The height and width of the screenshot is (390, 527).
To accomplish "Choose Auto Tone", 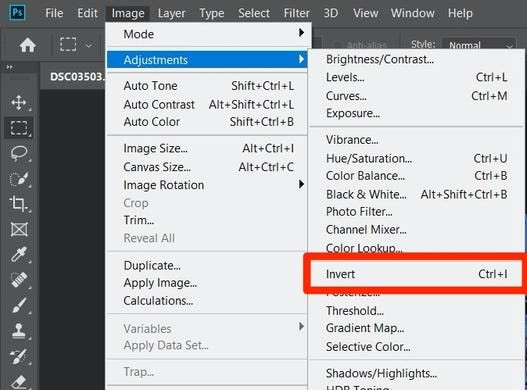I will click(x=207, y=86).
